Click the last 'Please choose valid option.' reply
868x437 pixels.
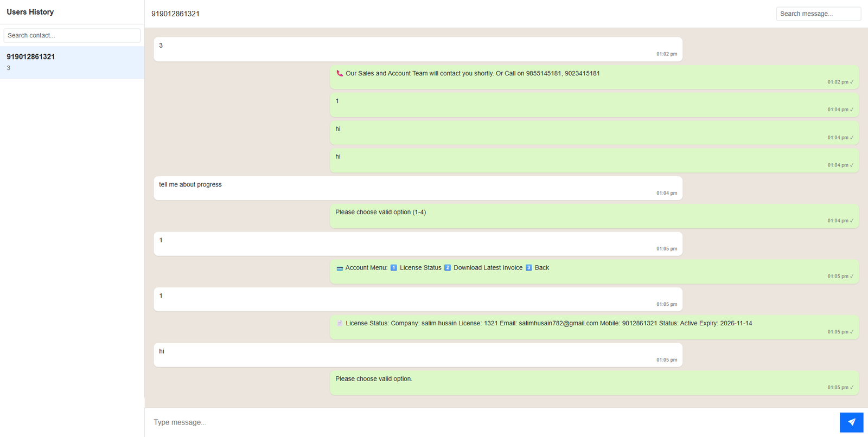[x=374, y=379]
